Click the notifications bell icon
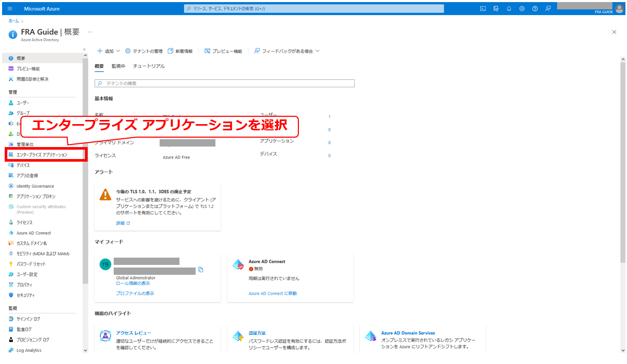Screen dimensions: 627x364 point(509,9)
